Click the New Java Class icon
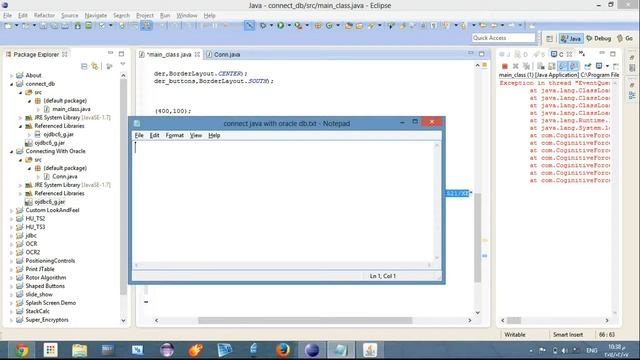This screenshot has width=640, height=360. [329, 26]
